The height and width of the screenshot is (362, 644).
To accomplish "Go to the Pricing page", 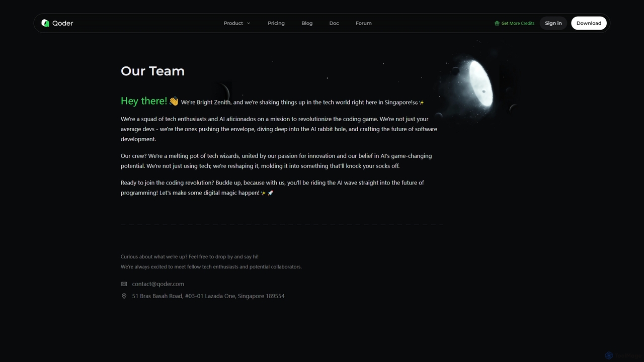I will [276, 23].
